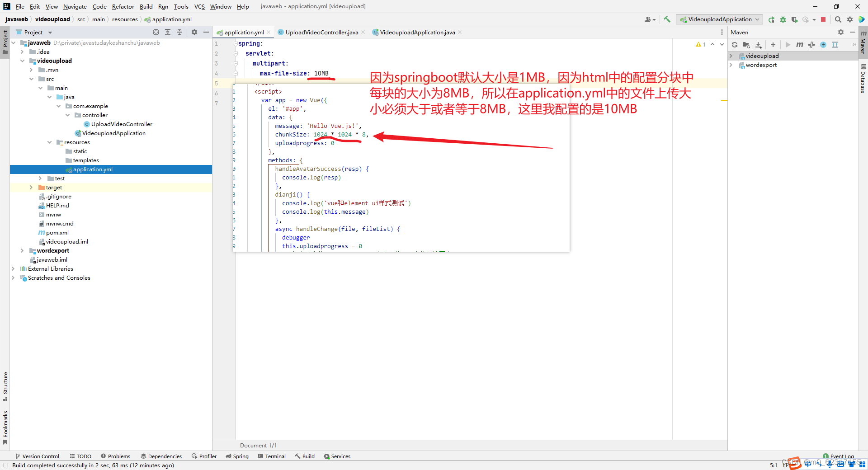Close the application.yml editor tab
The height and width of the screenshot is (470, 868).
pos(269,32)
